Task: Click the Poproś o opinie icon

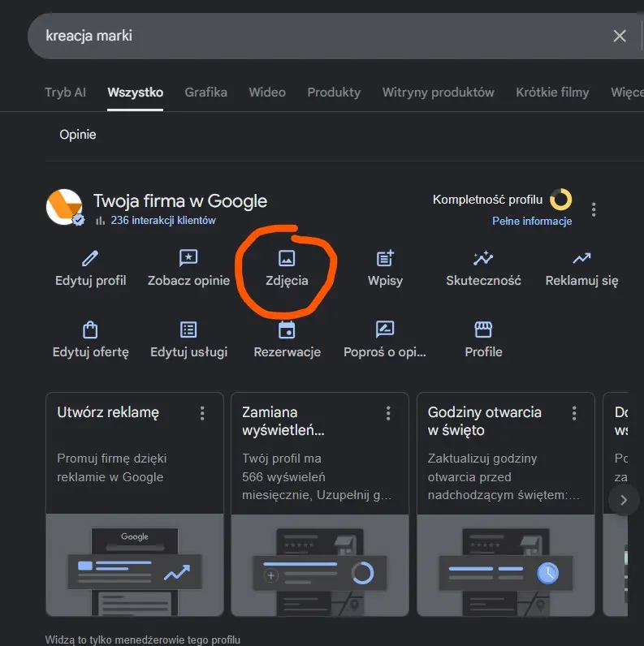Action: 385,329
